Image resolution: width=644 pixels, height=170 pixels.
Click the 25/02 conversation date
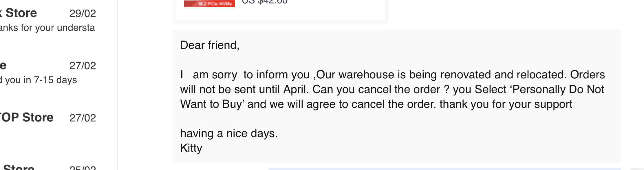point(83,168)
